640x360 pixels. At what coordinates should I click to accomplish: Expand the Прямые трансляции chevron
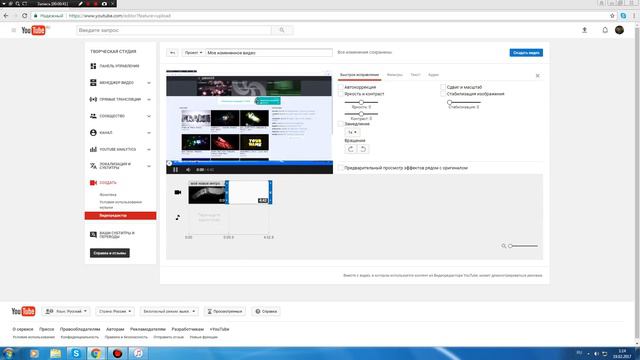coord(149,100)
